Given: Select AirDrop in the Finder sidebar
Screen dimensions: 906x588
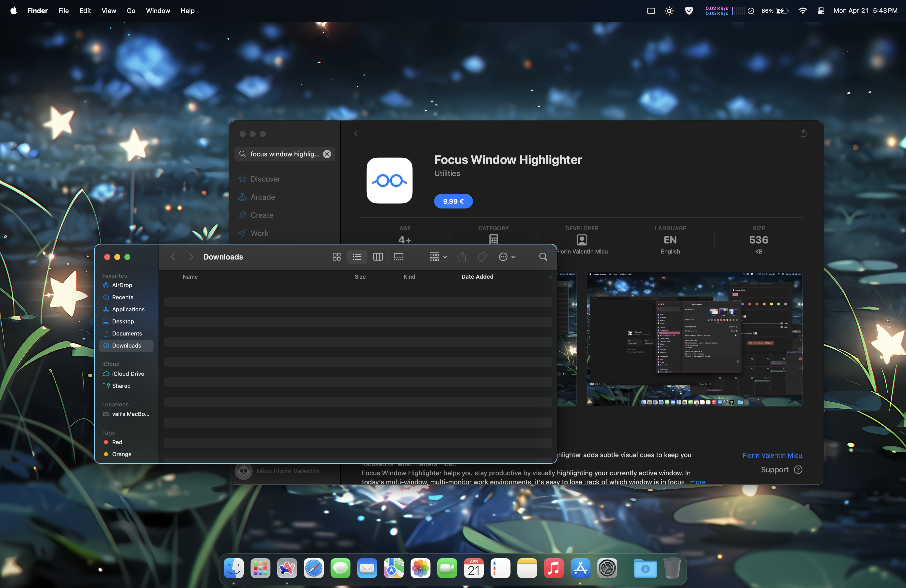Looking at the screenshot, I should [x=126, y=285].
